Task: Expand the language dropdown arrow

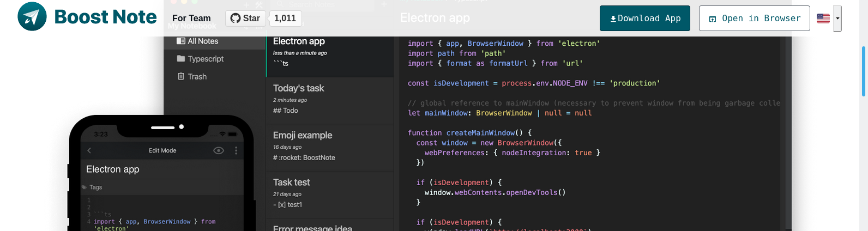Action: click(837, 19)
